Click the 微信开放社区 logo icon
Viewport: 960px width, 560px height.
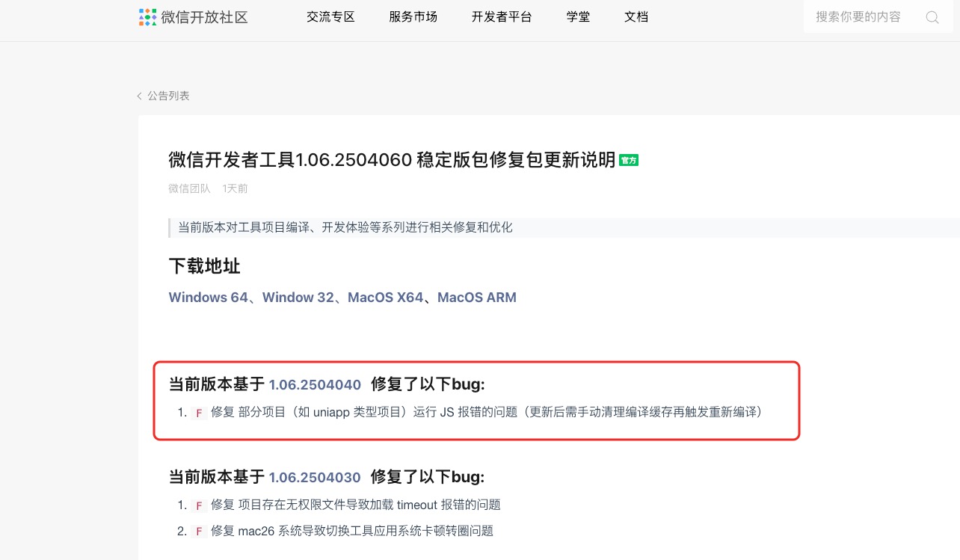pyautogui.click(x=148, y=17)
